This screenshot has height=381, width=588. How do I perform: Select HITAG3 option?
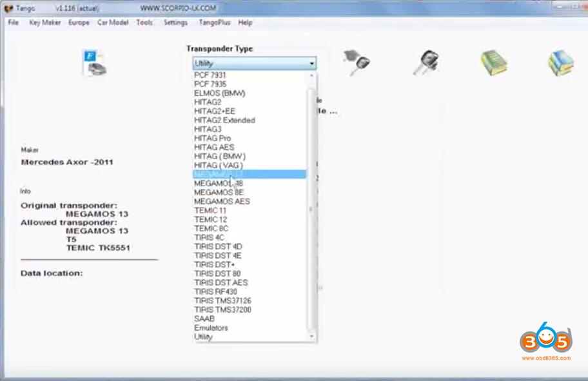[x=250, y=129]
